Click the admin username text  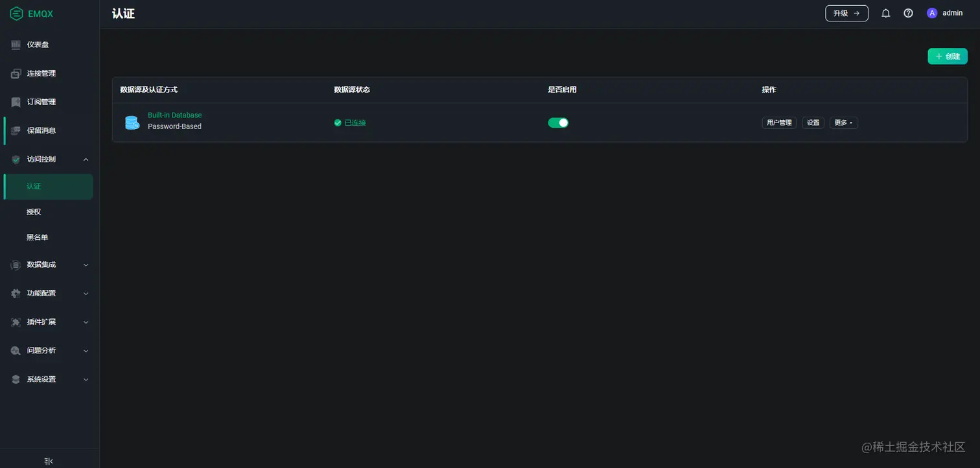tap(952, 13)
